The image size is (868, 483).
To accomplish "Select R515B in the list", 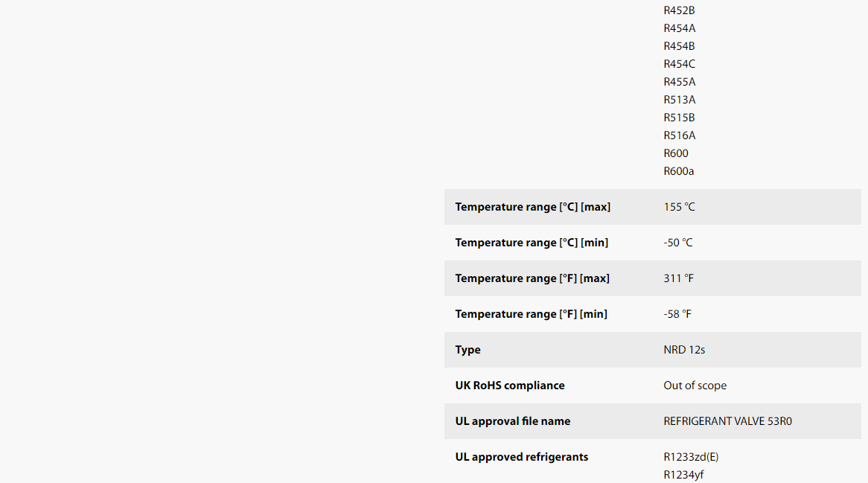I will pos(679,118).
